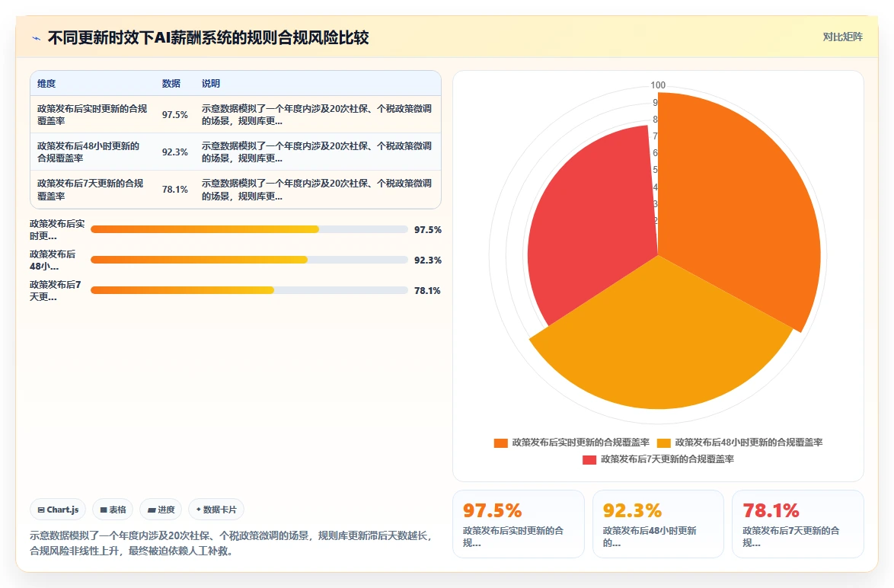
Task: Click the 78.1% progress bar
Action: click(x=249, y=290)
